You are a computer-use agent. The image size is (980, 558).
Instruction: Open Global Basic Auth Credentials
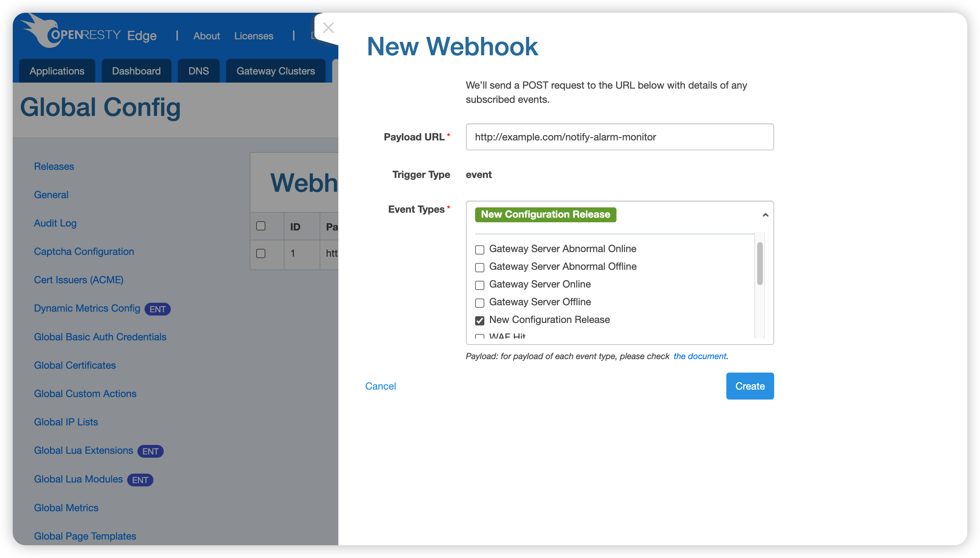[x=100, y=337]
